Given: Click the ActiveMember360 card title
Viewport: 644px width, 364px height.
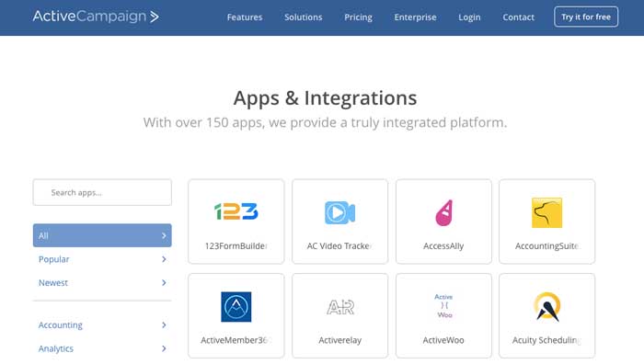Looking at the screenshot, I should (236, 340).
